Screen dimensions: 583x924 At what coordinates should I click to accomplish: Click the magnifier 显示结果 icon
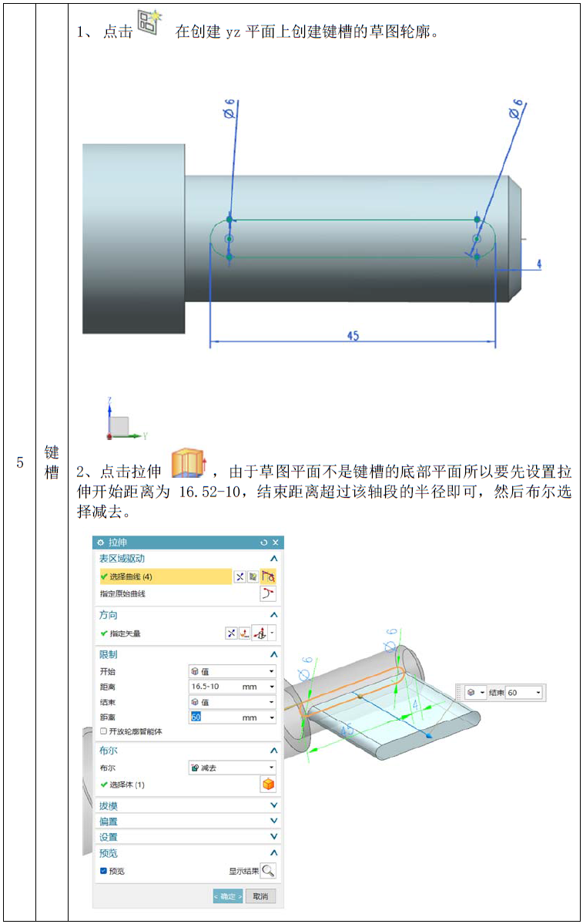(x=268, y=870)
